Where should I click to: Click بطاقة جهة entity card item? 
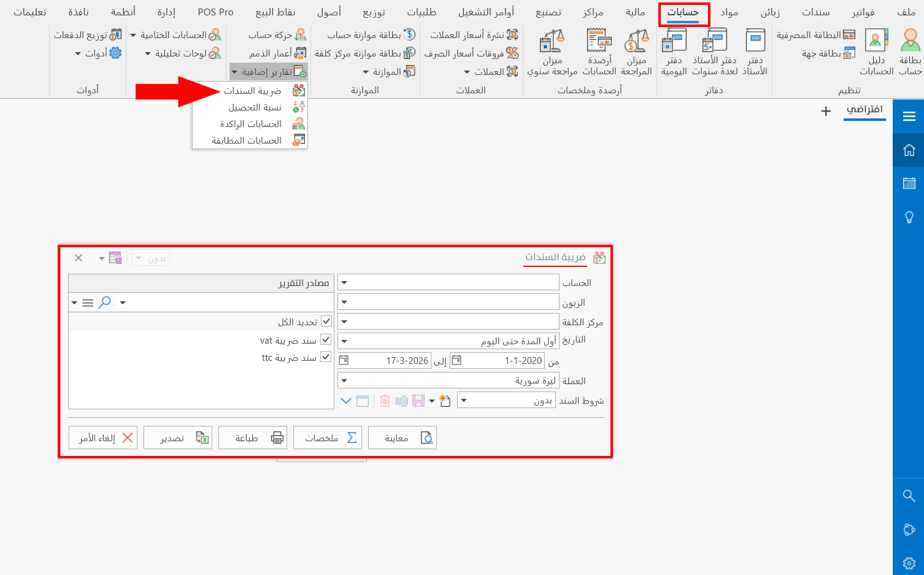(x=828, y=53)
